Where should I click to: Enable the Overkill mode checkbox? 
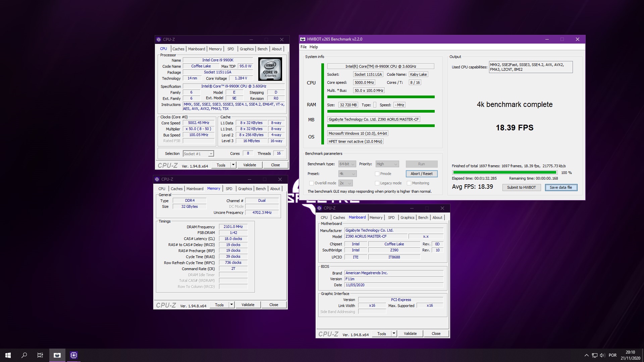[311, 183]
